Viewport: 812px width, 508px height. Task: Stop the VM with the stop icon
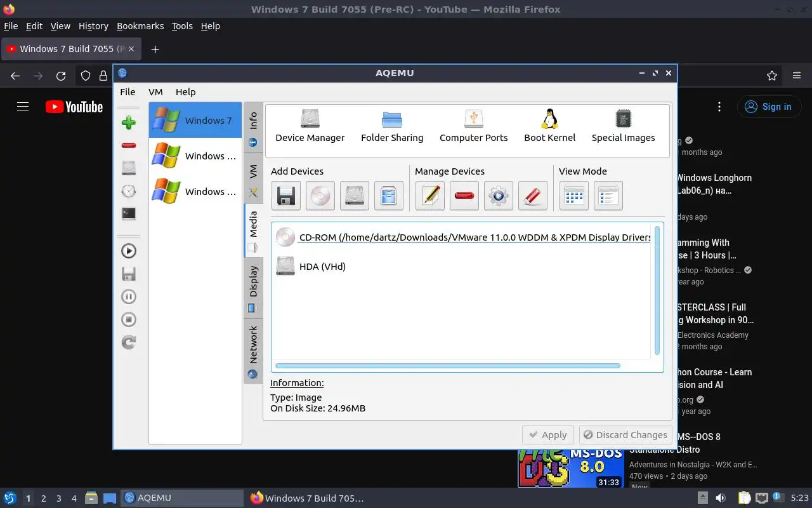point(129,319)
